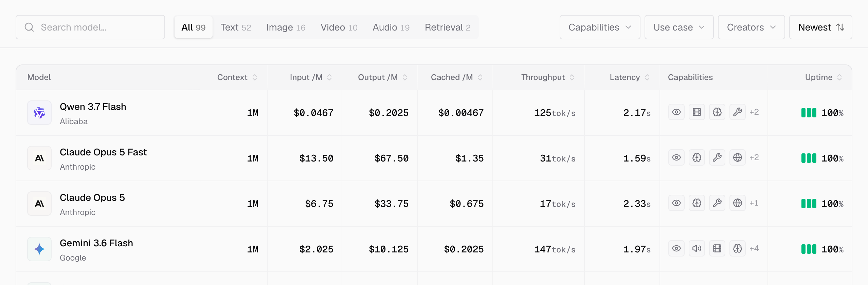The image size is (868, 285).
Task: Show the +1 extra capability in the Claude Opus 5 row
Action: [x=754, y=203]
